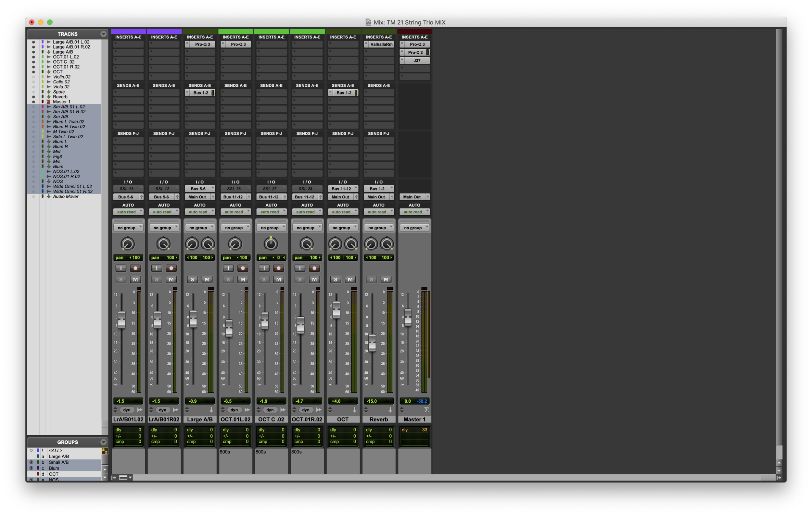Enable input monitoring on OCT C .02
Viewport: 812px width, 516px height.
pos(264,268)
